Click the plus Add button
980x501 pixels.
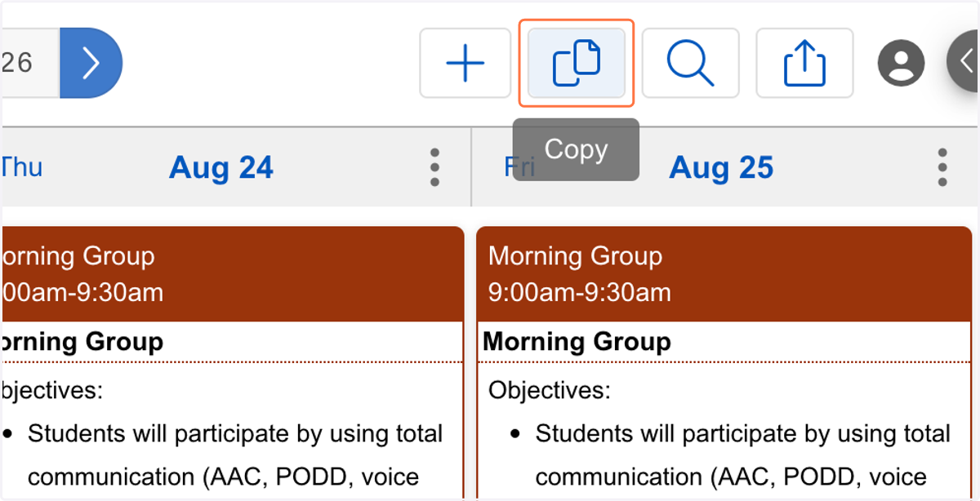(x=465, y=63)
